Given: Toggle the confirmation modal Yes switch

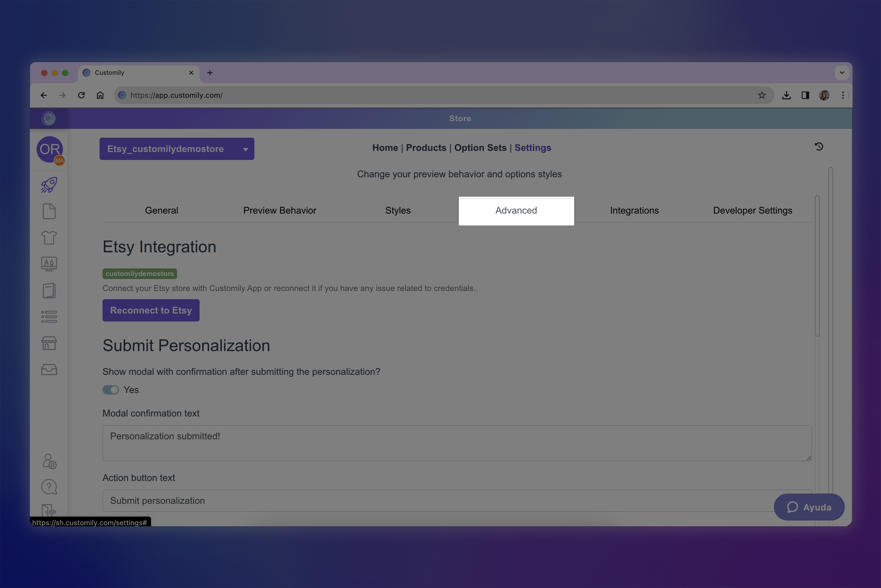Looking at the screenshot, I should [x=111, y=390].
